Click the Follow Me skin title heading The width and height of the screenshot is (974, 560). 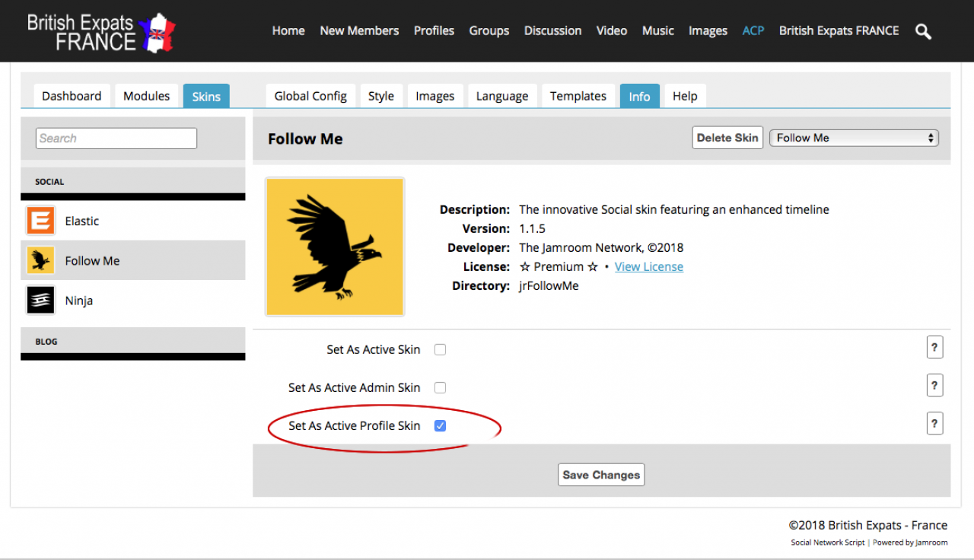coord(305,138)
